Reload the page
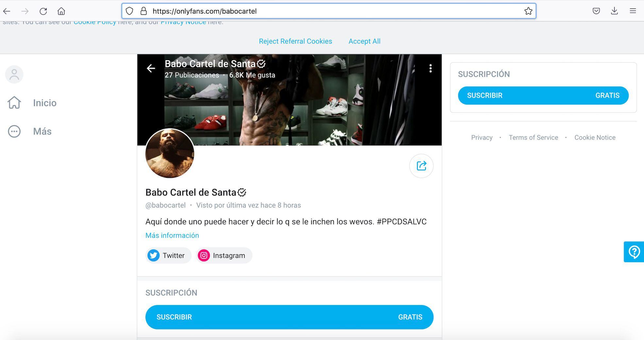 (43, 11)
